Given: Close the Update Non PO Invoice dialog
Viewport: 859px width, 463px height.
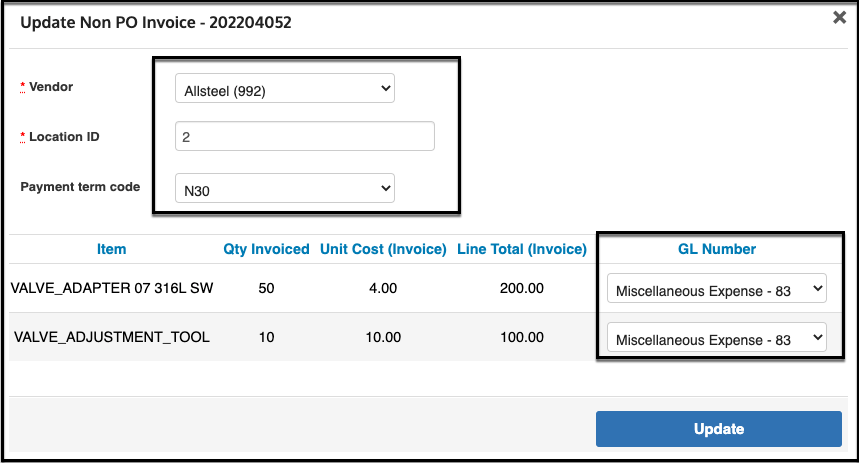Looking at the screenshot, I should pos(839,18).
